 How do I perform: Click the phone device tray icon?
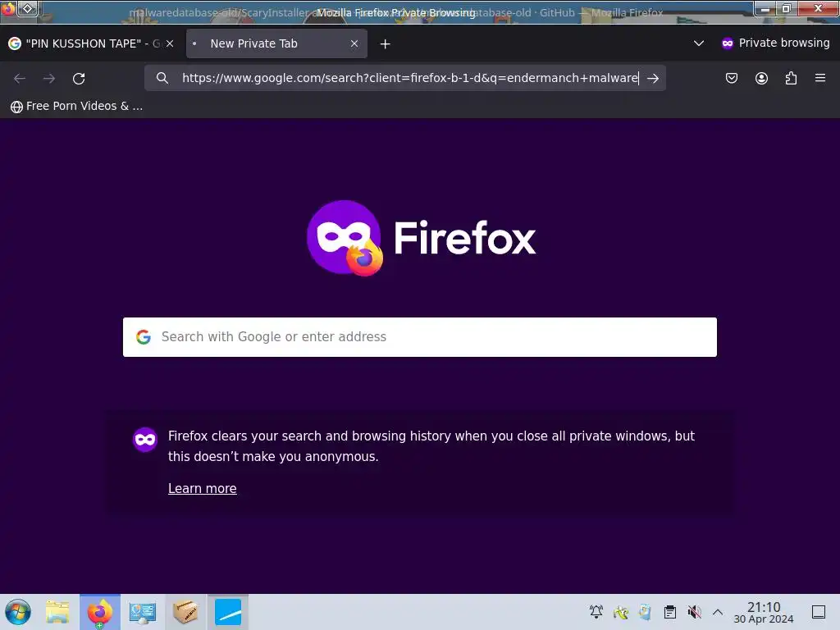click(645, 612)
